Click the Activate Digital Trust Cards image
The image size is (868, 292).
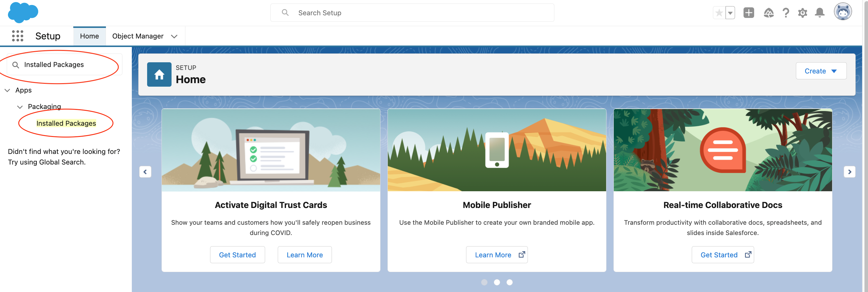pos(271,150)
